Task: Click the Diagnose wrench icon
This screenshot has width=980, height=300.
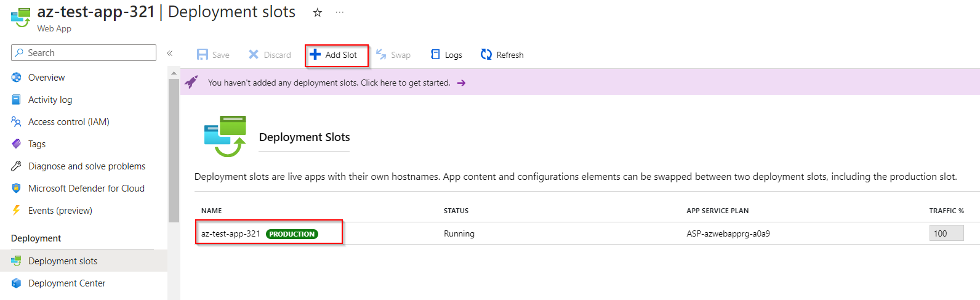Action: (17, 166)
